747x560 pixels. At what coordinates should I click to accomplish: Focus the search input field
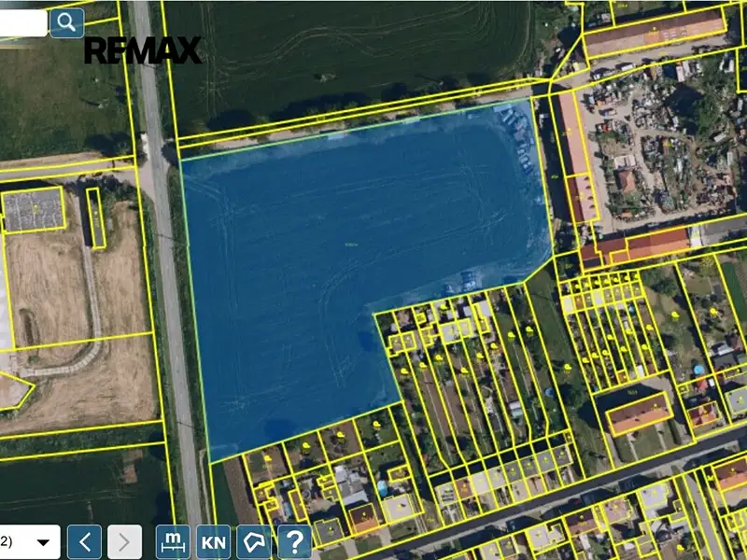point(22,22)
